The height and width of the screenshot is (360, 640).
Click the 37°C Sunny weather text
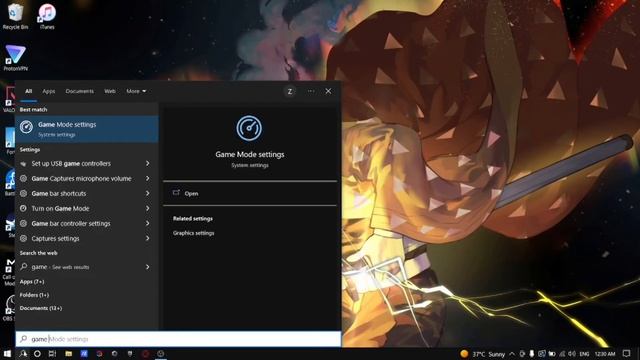coord(489,354)
